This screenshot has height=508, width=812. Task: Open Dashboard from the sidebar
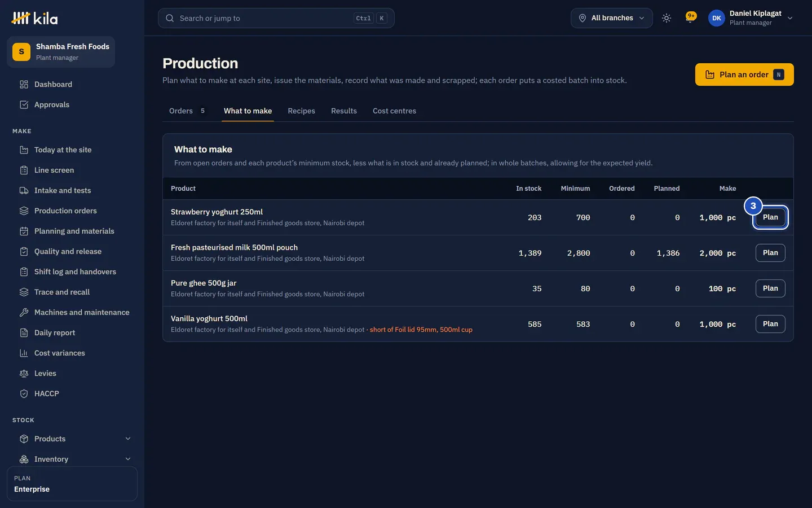click(x=72, y=85)
